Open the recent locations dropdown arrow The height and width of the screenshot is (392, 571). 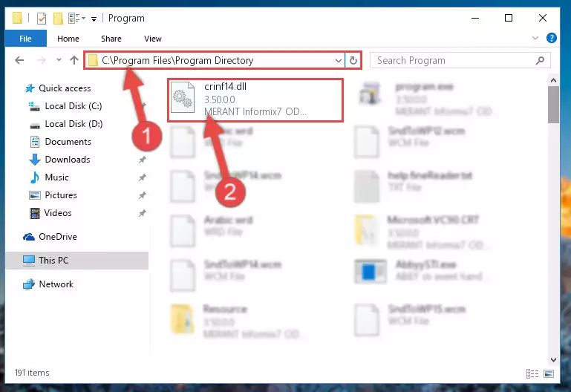(59, 60)
